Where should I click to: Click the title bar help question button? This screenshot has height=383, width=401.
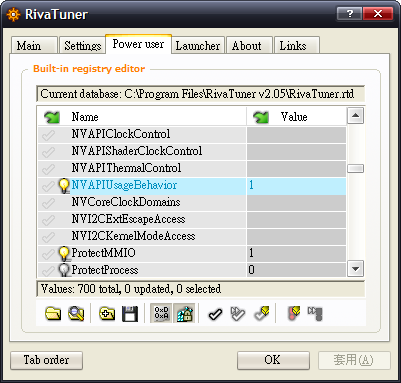pyautogui.click(x=350, y=14)
